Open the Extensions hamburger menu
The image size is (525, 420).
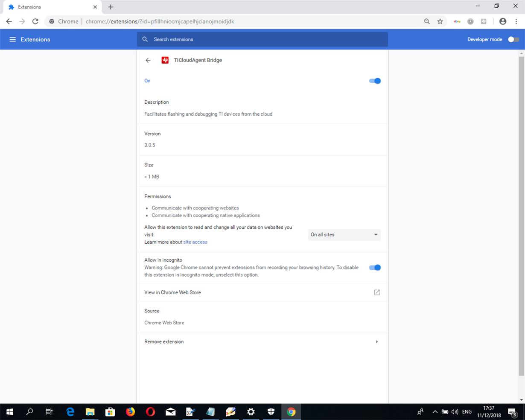point(13,39)
